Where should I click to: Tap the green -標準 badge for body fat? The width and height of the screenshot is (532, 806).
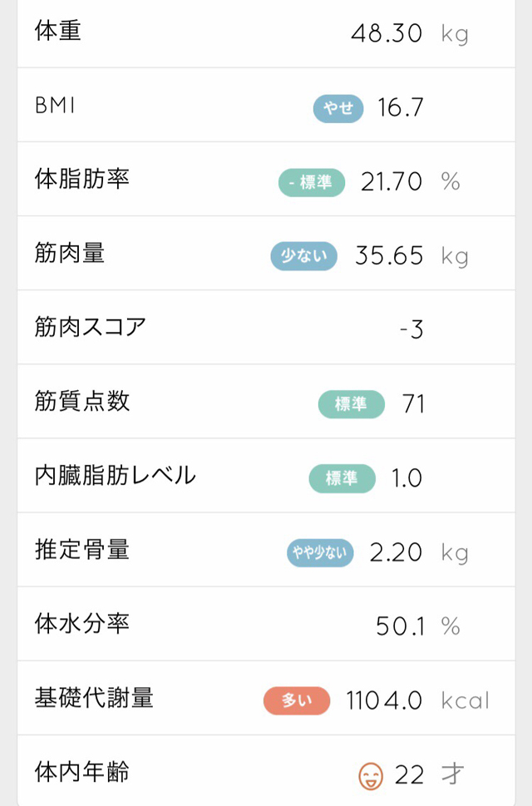(312, 182)
